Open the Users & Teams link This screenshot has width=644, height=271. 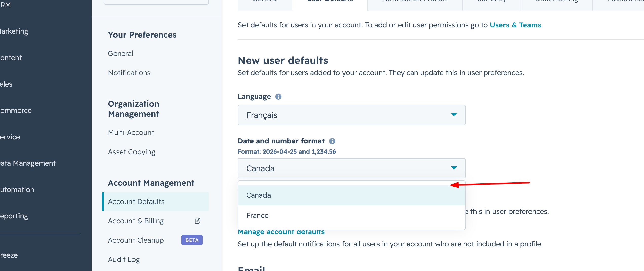515,25
